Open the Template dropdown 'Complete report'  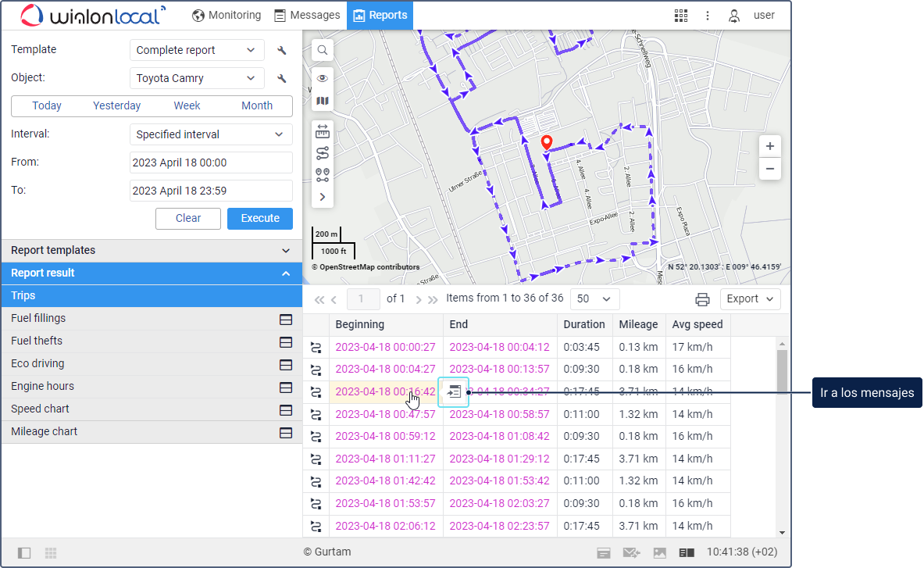(196, 50)
